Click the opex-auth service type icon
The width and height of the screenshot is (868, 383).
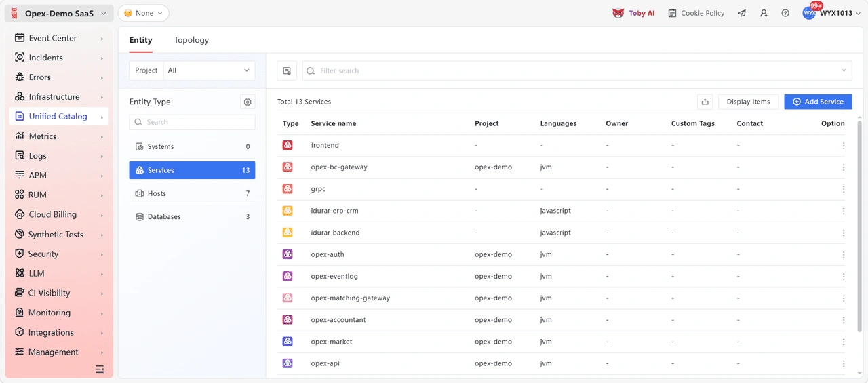288,254
